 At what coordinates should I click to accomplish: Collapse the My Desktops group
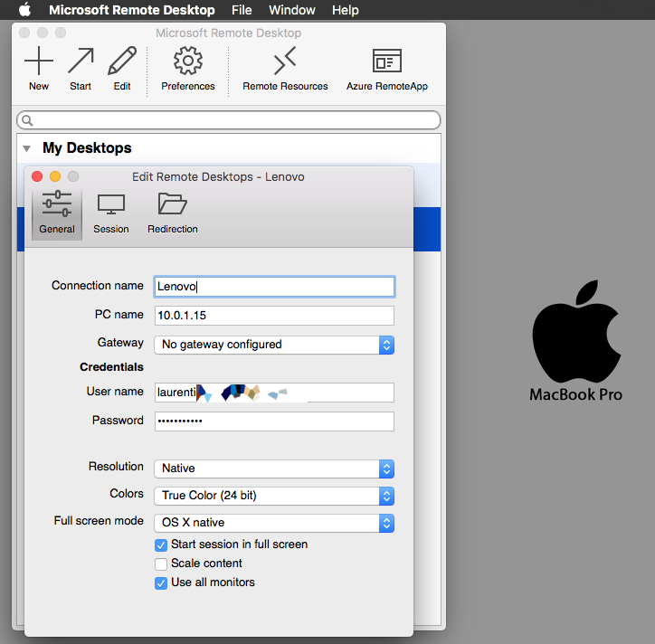point(27,148)
